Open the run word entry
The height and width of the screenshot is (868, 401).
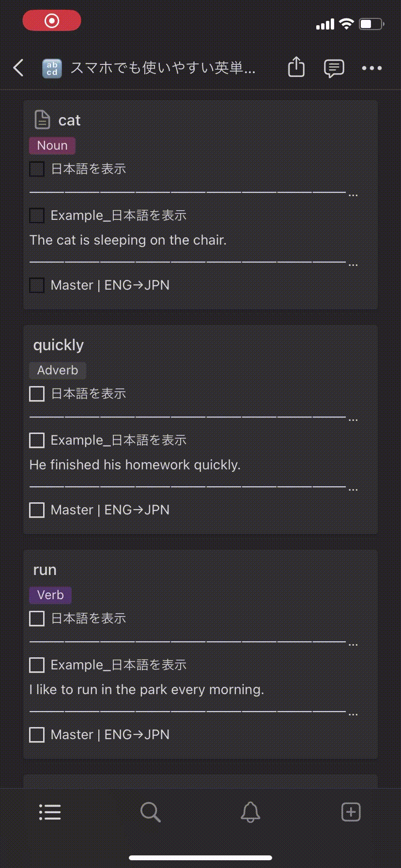45,570
